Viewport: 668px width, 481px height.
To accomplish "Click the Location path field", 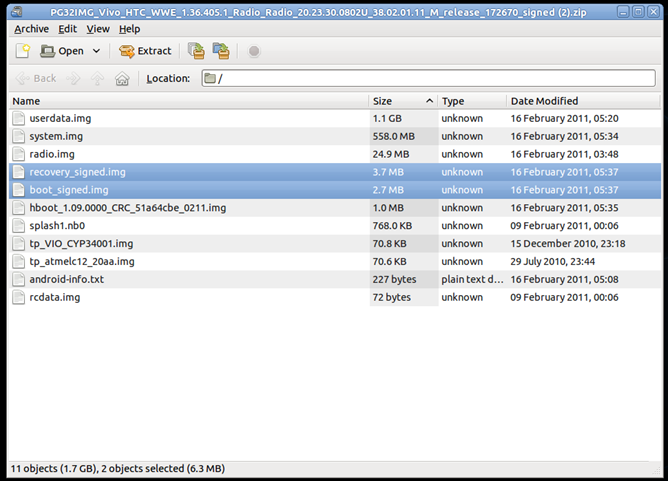I will click(x=429, y=78).
